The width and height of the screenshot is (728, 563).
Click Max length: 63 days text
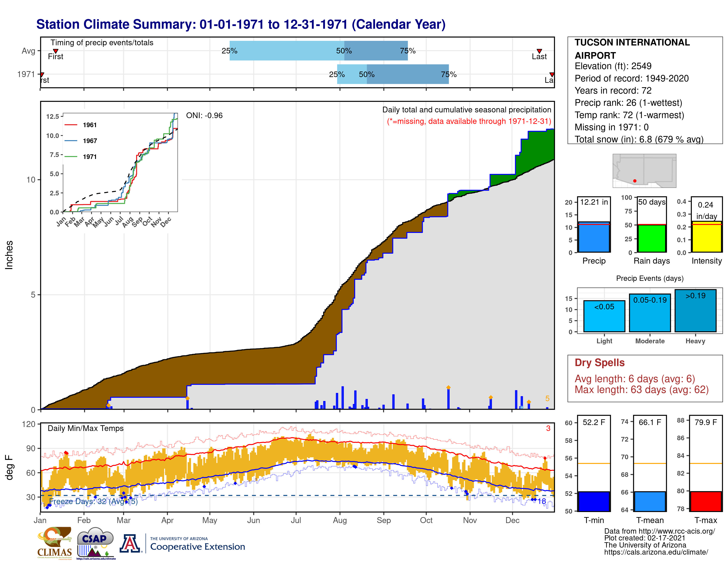click(641, 389)
